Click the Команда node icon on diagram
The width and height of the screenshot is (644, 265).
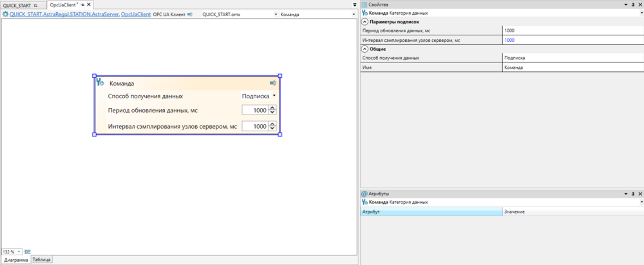(x=100, y=82)
